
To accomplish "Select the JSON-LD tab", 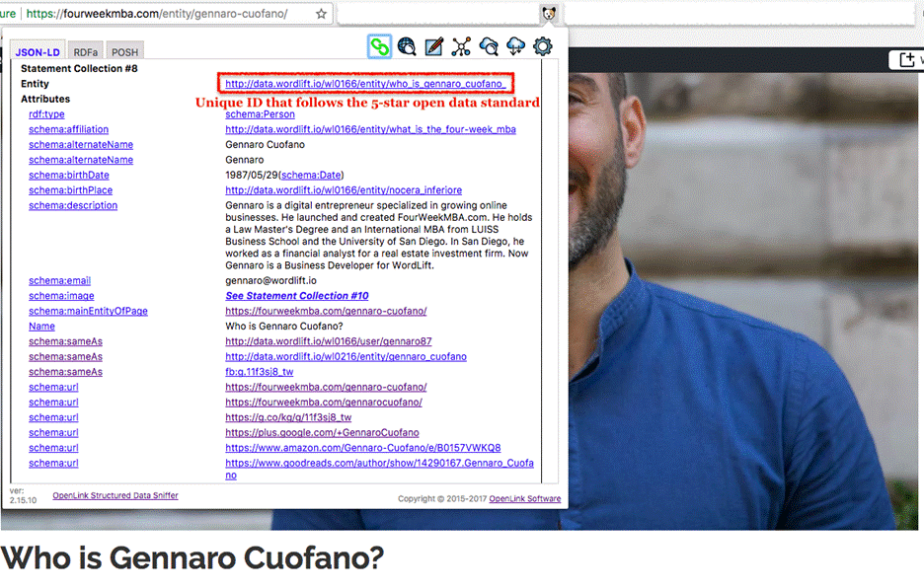I will (38, 52).
